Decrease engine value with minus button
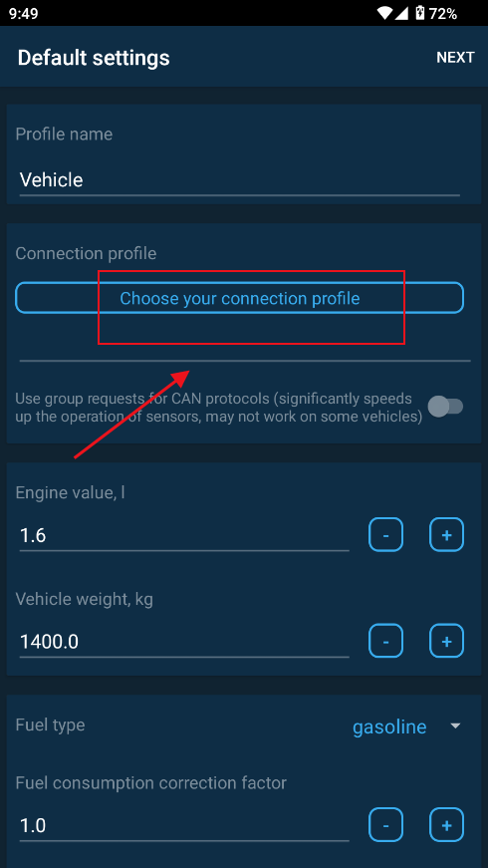Image resolution: width=488 pixels, height=868 pixels. [385, 535]
